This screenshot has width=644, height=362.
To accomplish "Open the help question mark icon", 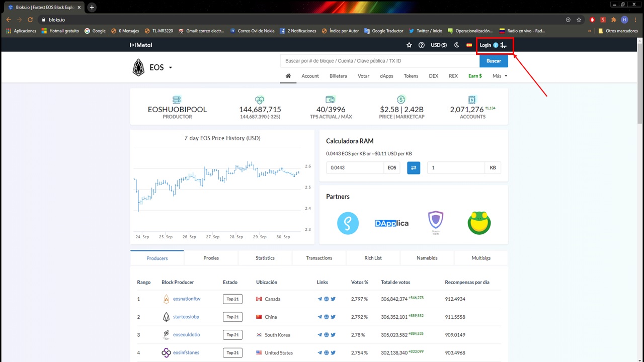I will [x=422, y=45].
